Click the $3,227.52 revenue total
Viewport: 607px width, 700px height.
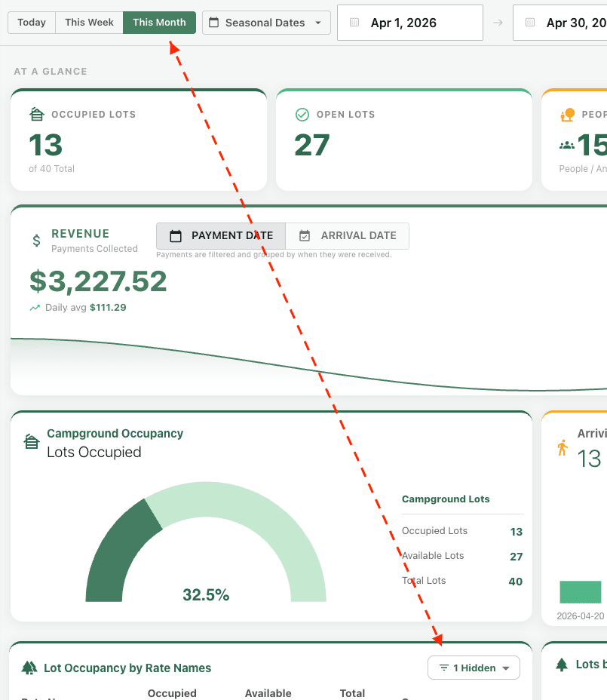[x=98, y=281]
